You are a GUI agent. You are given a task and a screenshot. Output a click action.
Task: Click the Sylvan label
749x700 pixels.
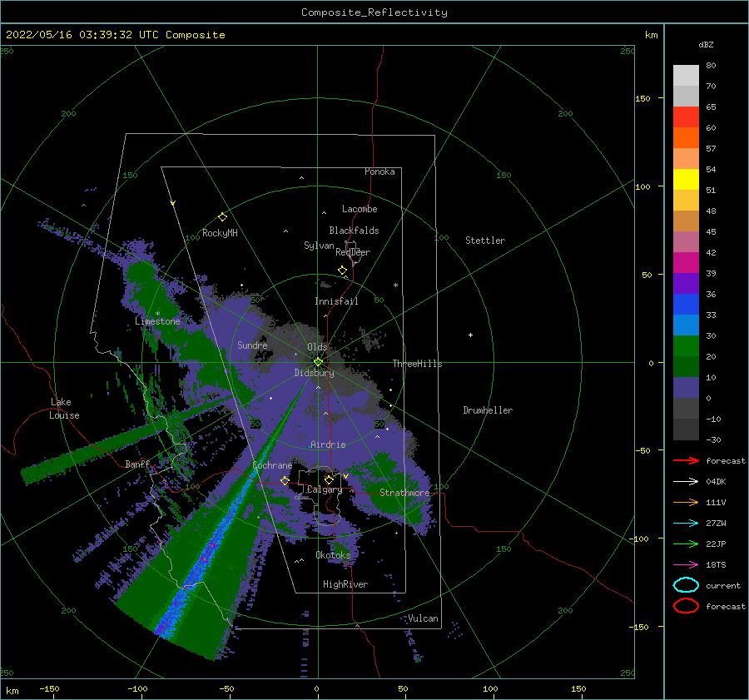point(319,246)
